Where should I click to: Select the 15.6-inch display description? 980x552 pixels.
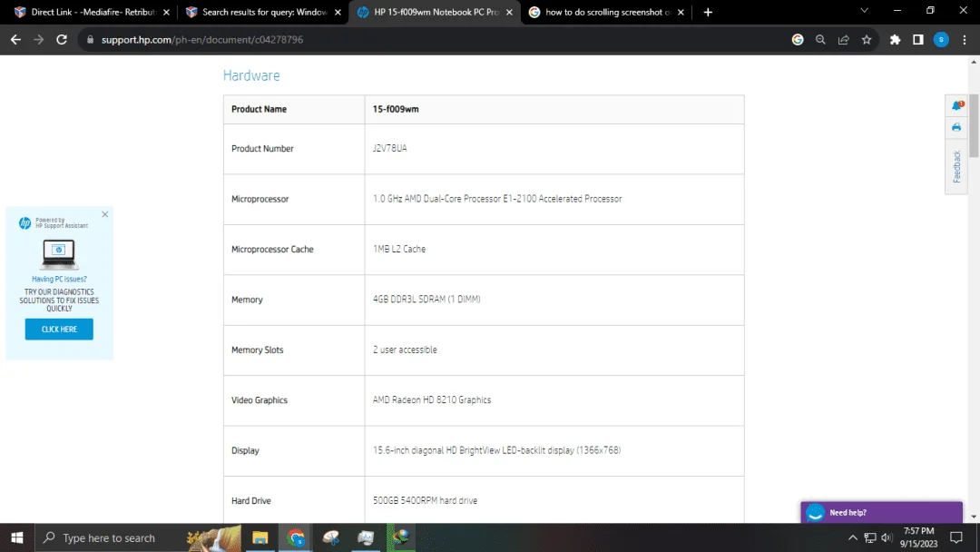(x=497, y=450)
